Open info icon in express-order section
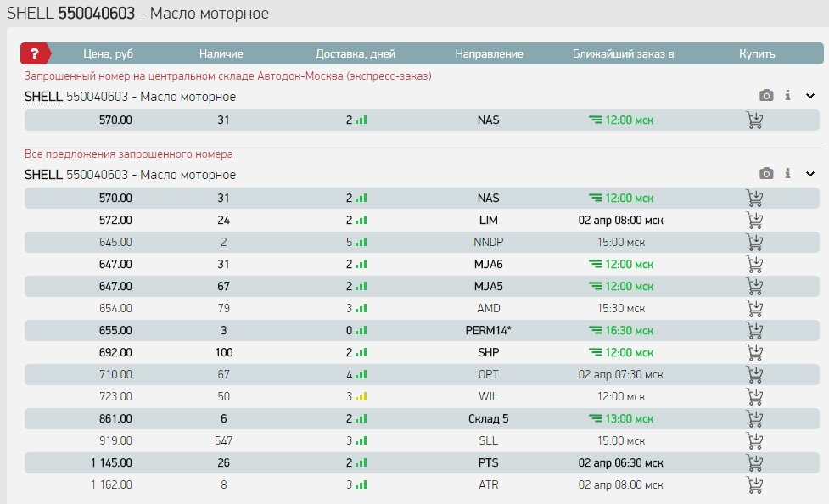The image size is (829, 504). pyautogui.click(x=787, y=95)
